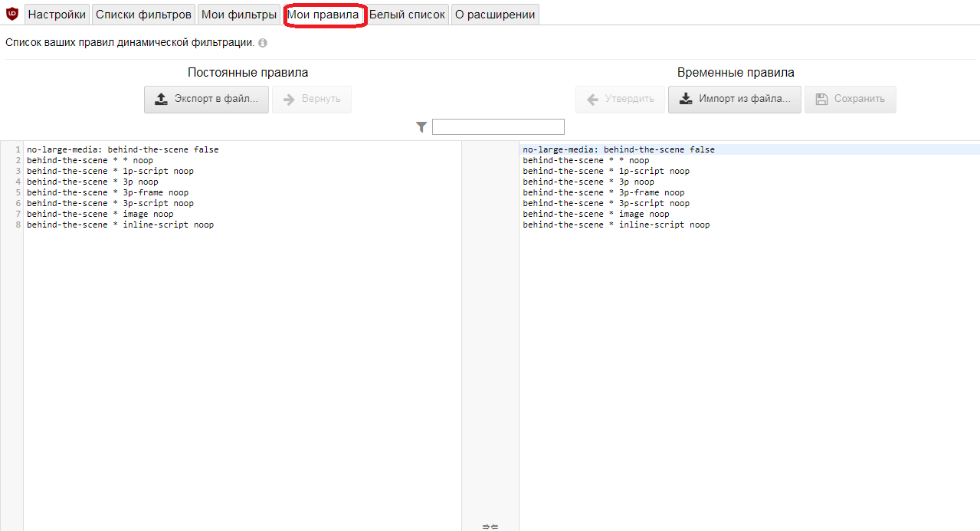Focus the rule filter text field
The image size is (980, 531).
(x=498, y=127)
